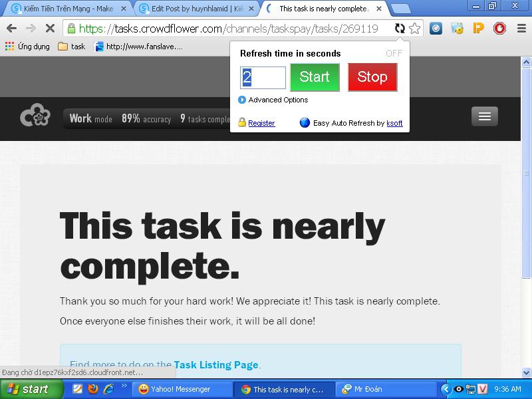This screenshot has width=532, height=399.
Task: Open Yahoo! Messenger taskbar button
Action: [x=182, y=389]
